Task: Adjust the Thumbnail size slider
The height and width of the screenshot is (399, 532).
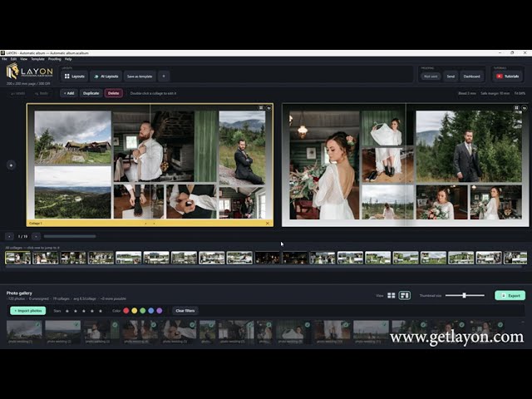Action: [x=465, y=296]
